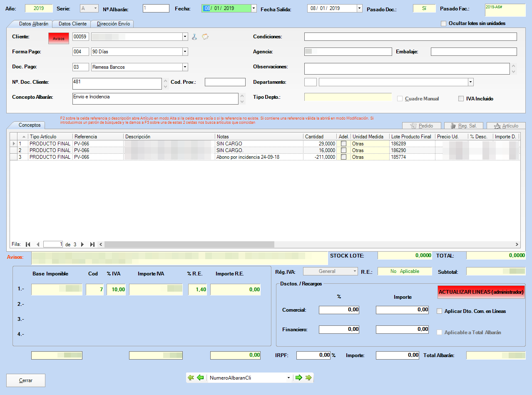Jump to last record with double green right arrow

pyautogui.click(x=308, y=378)
